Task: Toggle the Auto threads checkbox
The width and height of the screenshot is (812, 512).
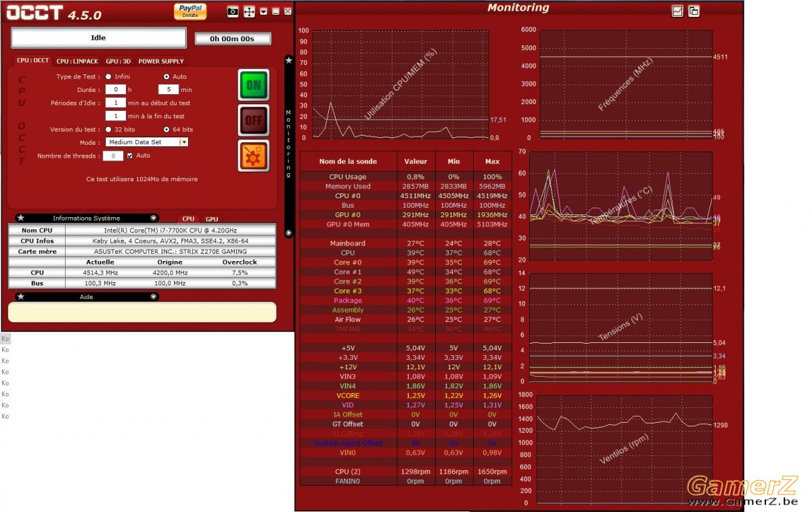Action: coord(130,156)
